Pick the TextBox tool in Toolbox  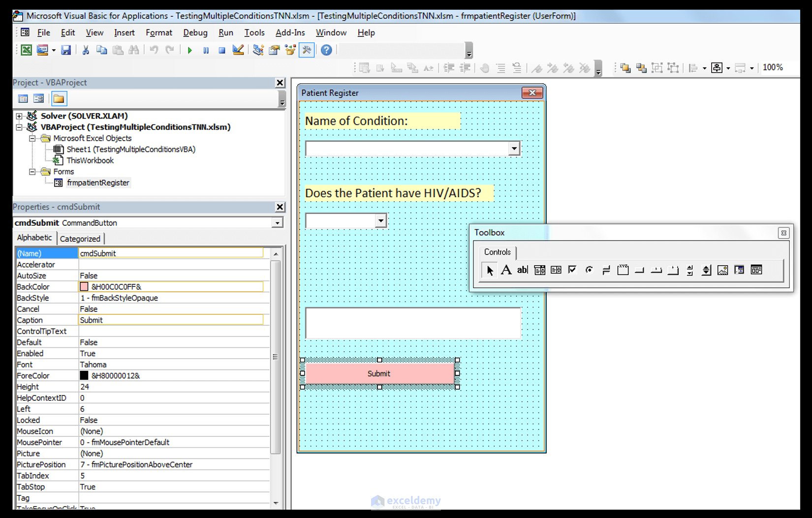click(x=523, y=270)
